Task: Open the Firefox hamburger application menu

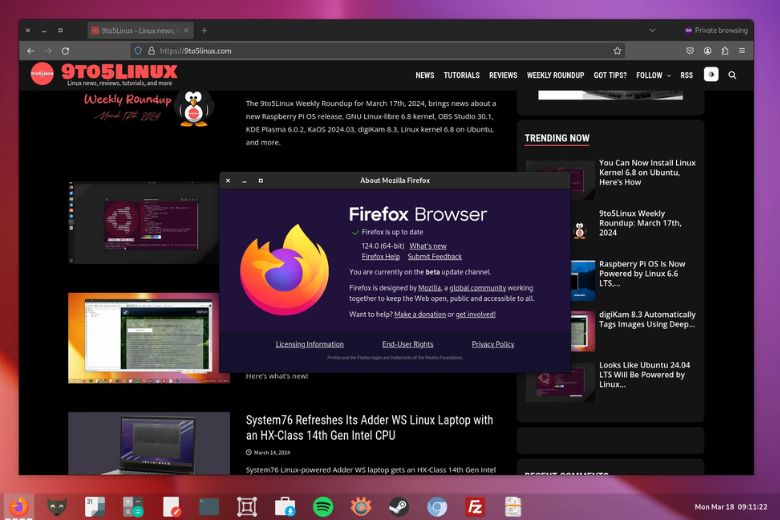Action: pyautogui.click(x=742, y=51)
